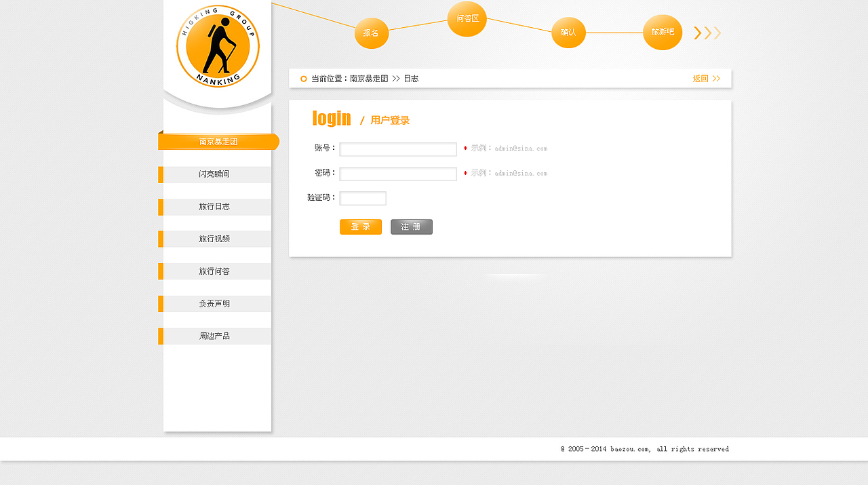This screenshot has height=485, width=868.
Task: Open 旅行问答 sidebar item
Action: click(x=214, y=271)
